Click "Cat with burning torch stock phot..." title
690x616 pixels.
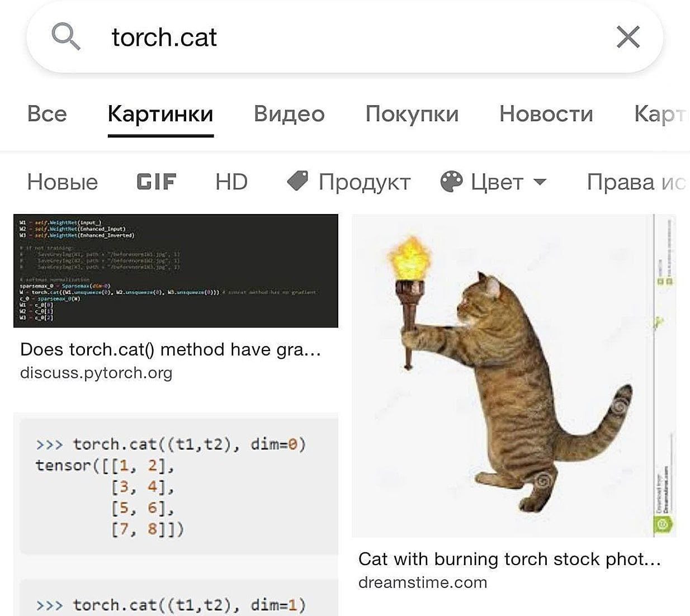pos(509,558)
